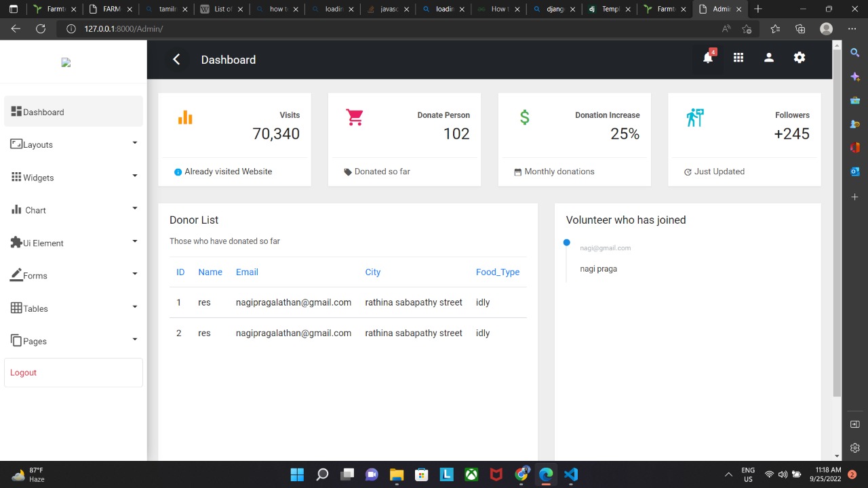Viewport: 868px width, 488px height.
Task: Launch Visual Studio Code from taskbar
Action: coord(571,474)
